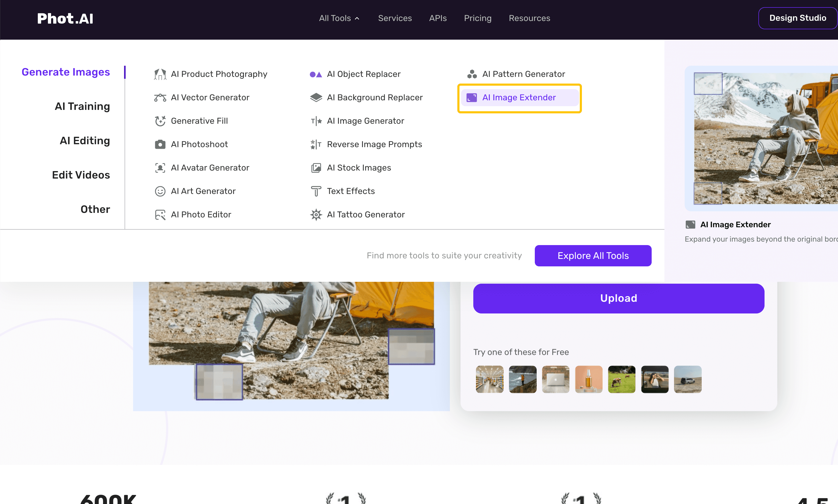Click the Generate Images menu item

coord(66,72)
